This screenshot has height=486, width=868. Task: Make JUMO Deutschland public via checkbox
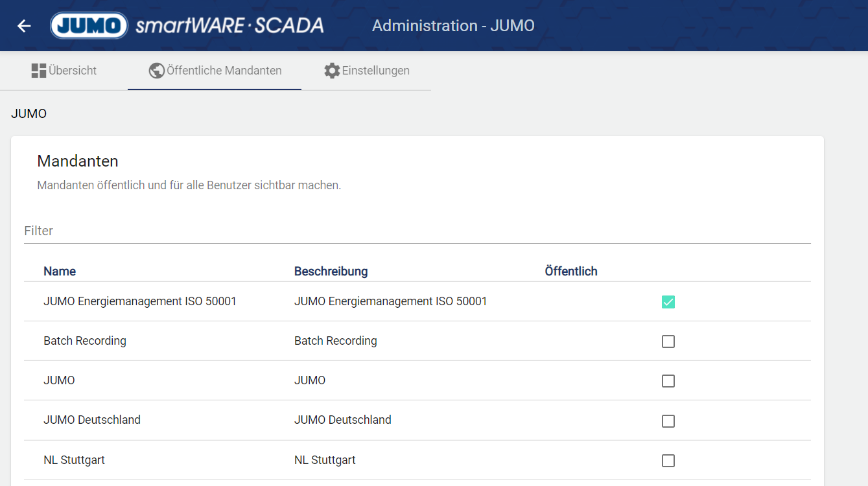click(668, 421)
